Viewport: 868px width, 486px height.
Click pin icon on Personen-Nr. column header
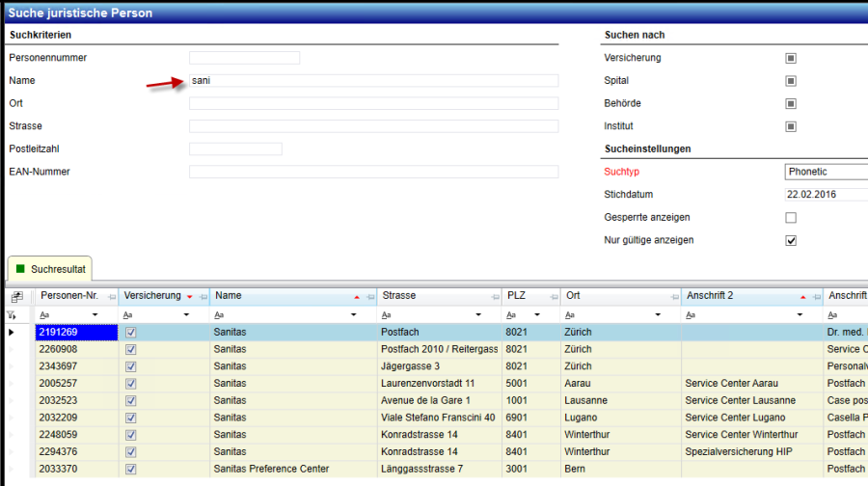pos(111,296)
